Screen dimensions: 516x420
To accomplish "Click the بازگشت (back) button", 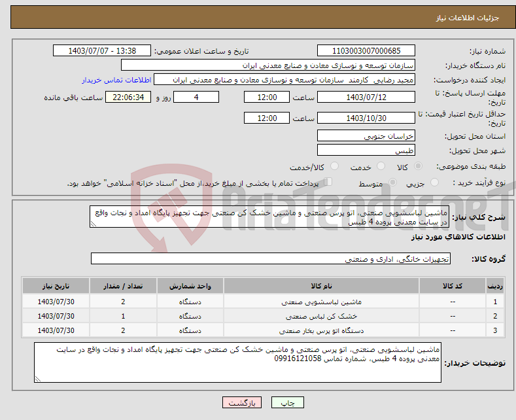I will click(242, 402).
